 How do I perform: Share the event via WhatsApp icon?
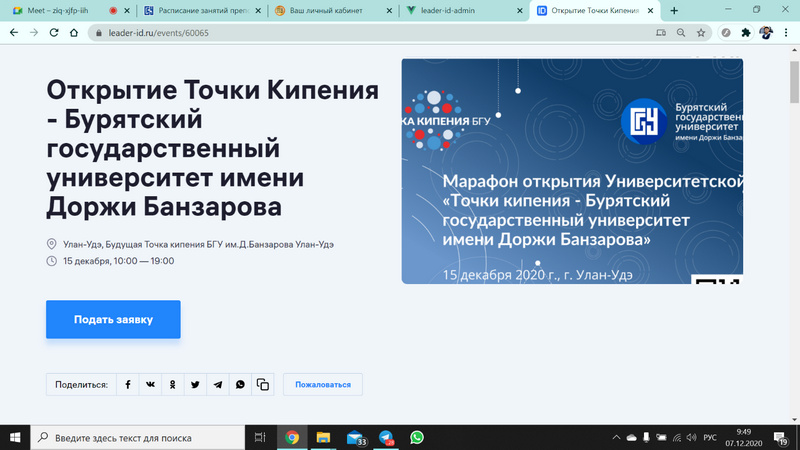pyautogui.click(x=240, y=384)
